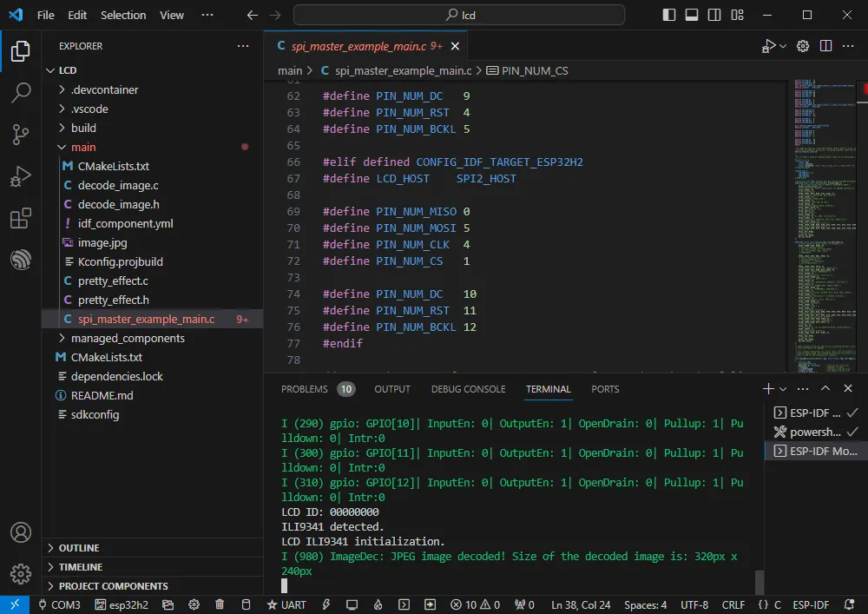This screenshot has width=868, height=614.
Task: Click the COM3 serial port selector
Action: (59, 604)
